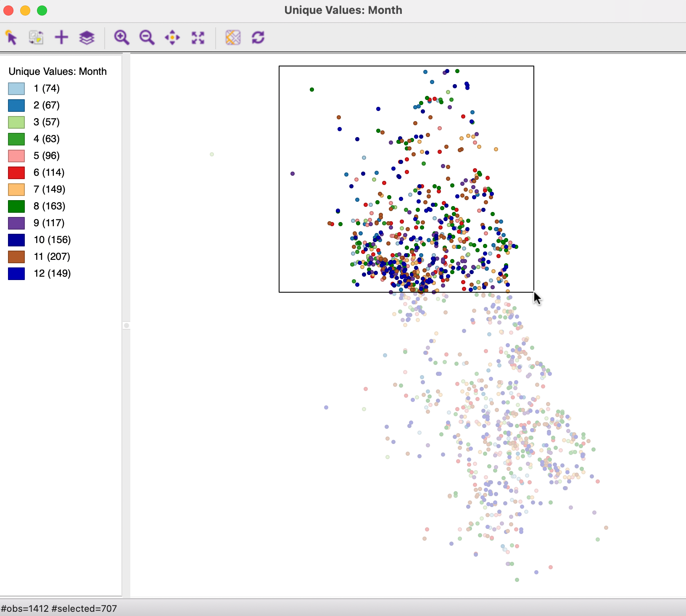Click the Invert Selection tool icon
Image resolution: width=686 pixels, height=616 pixels.
click(36, 37)
